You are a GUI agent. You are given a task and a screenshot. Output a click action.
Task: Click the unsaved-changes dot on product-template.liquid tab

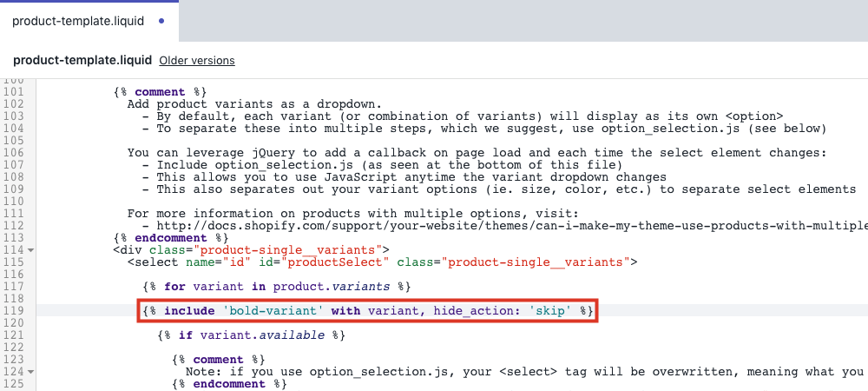click(x=161, y=21)
